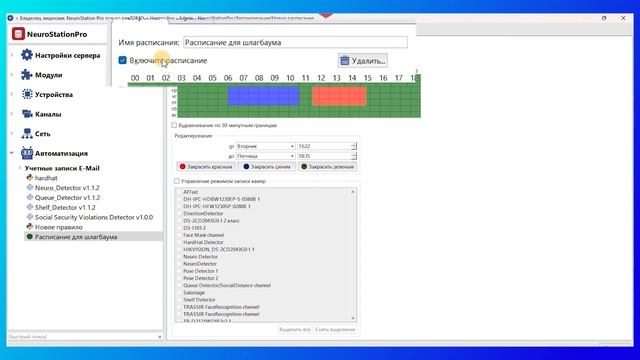This screenshot has height=360, width=640.
Task: Open the start day dropdown showing Вторник
Action: pyautogui.click(x=265, y=146)
